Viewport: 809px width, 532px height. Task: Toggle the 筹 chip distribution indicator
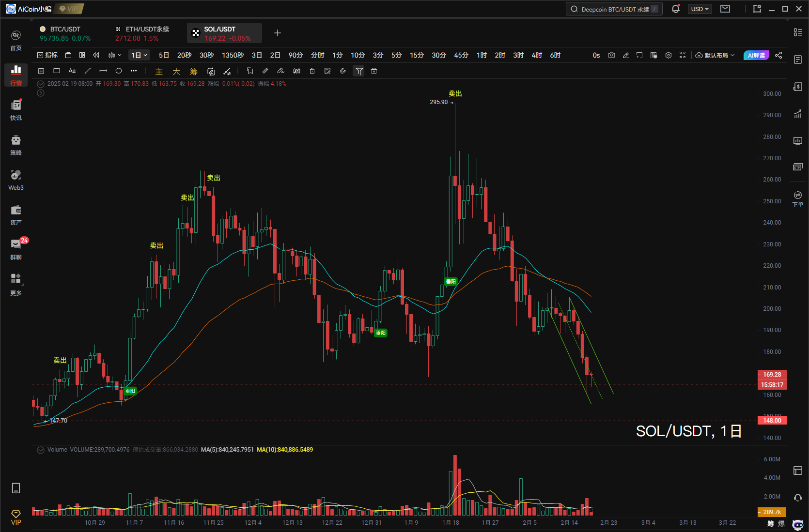click(x=194, y=72)
